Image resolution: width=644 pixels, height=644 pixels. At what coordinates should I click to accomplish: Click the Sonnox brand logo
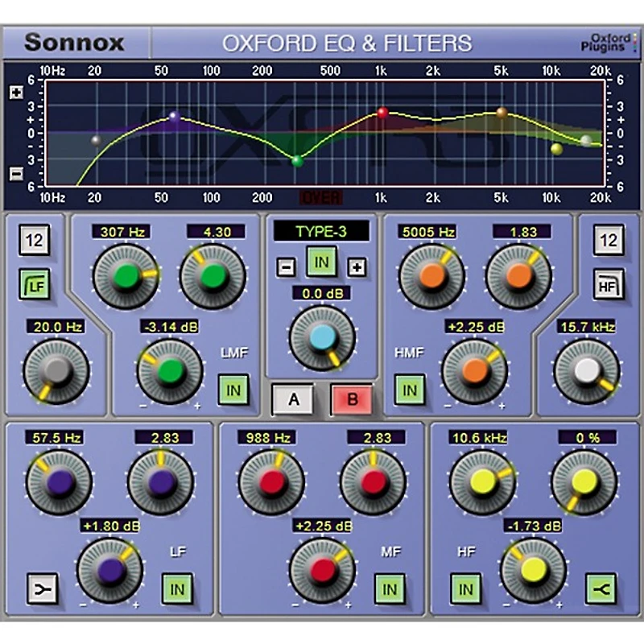point(74,43)
